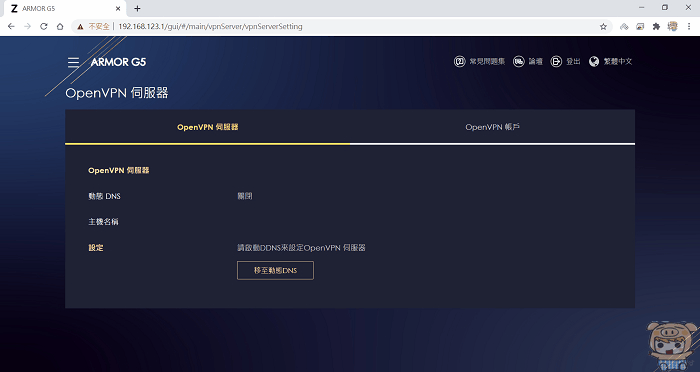This screenshot has width=700, height=372.
Task: Click the forum icon in header
Action: pyautogui.click(x=518, y=62)
